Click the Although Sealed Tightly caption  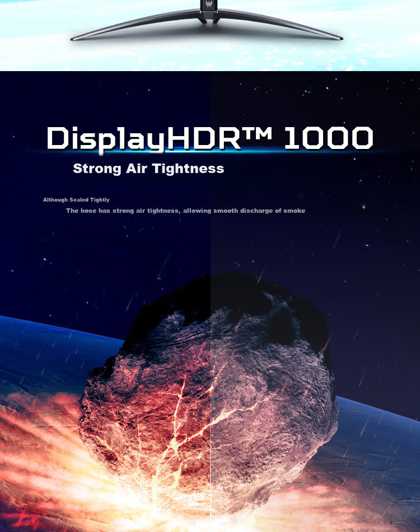(76, 199)
